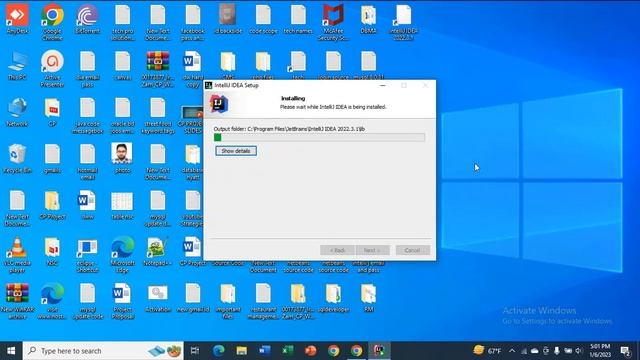Select the important files folder
The width and height of the screenshot is (640, 360).
tap(228, 301)
